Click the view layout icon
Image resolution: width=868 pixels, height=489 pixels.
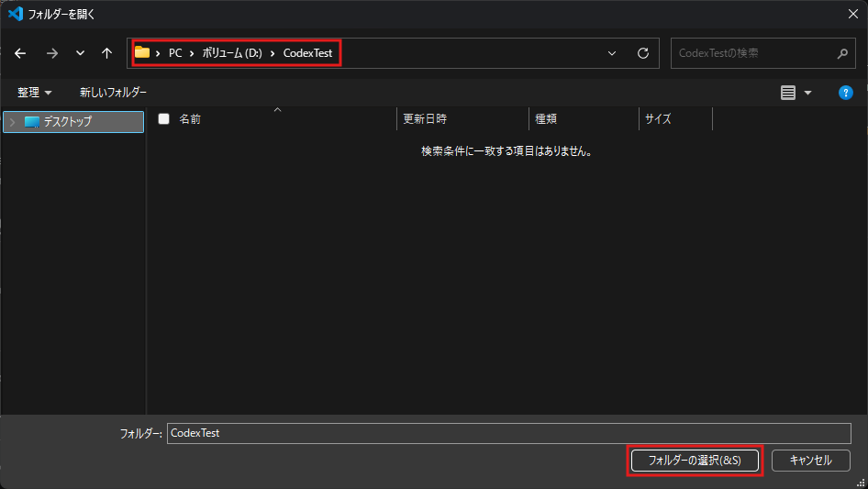787,93
